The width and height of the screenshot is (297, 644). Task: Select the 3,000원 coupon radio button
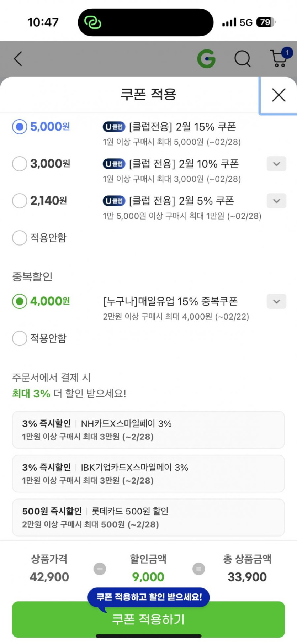click(x=20, y=164)
